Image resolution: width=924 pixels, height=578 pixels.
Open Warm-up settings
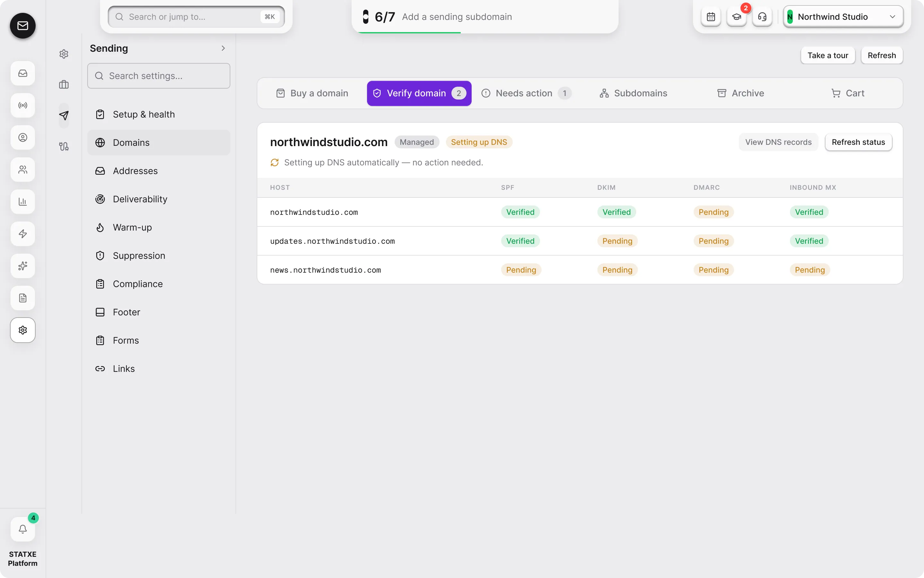(158, 227)
